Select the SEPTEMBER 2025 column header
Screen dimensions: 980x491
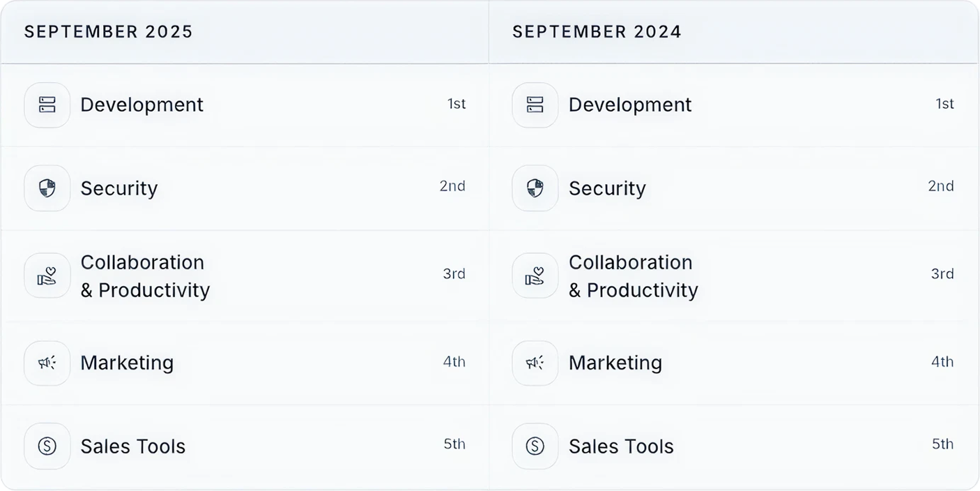[x=109, y=32]
